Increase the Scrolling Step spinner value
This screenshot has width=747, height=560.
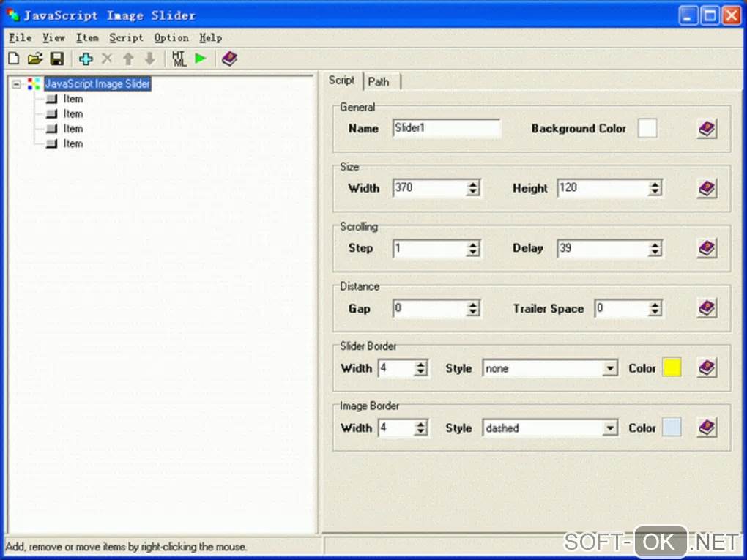click(472, 244)
